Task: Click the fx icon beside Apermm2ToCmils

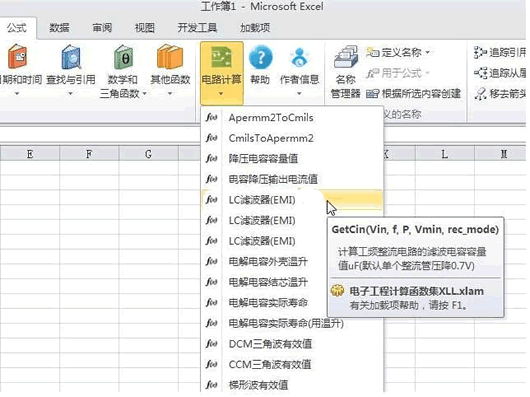Action: [212, 117]
